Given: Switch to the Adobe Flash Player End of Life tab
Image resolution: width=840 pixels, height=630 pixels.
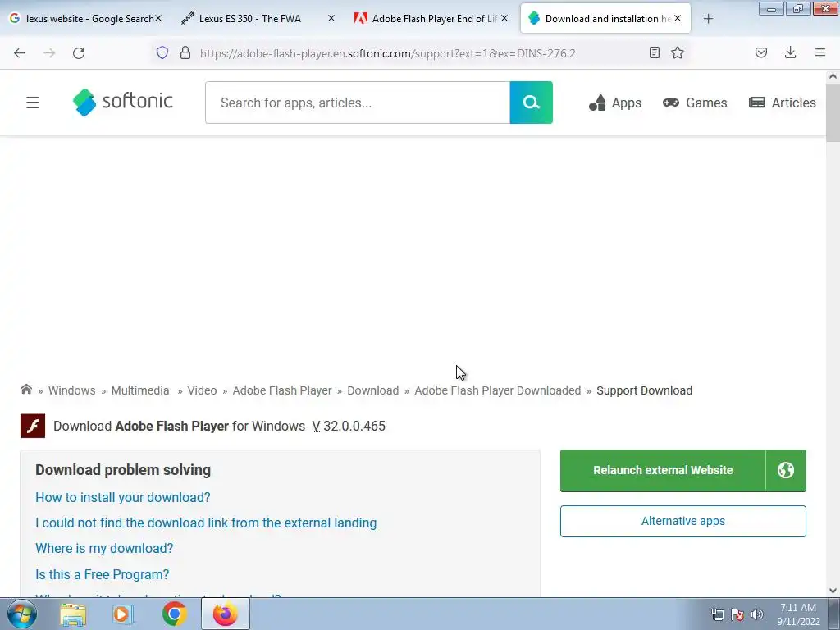Looking at the screenshot, I should tap(431, 18).
